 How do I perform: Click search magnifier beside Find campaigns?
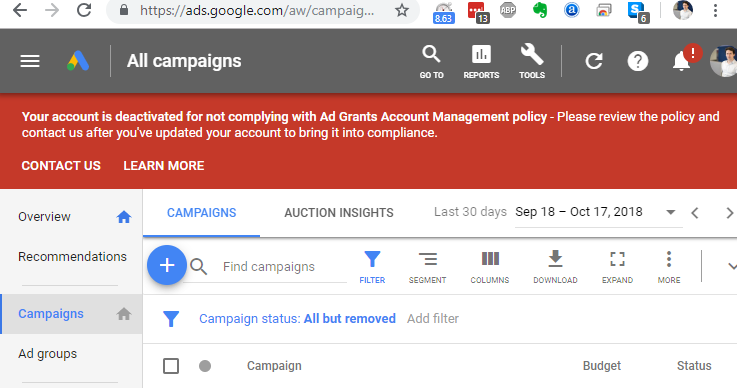[x=198, y=267]
